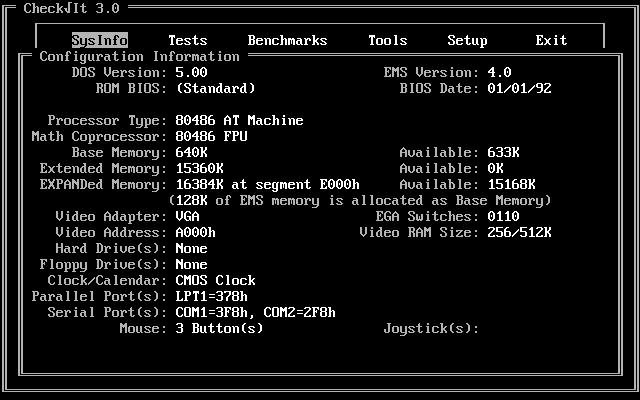This screenshot has width=640, height=400.
Task: Click the '128K of EMS memory' note
Action: [360, 200]
